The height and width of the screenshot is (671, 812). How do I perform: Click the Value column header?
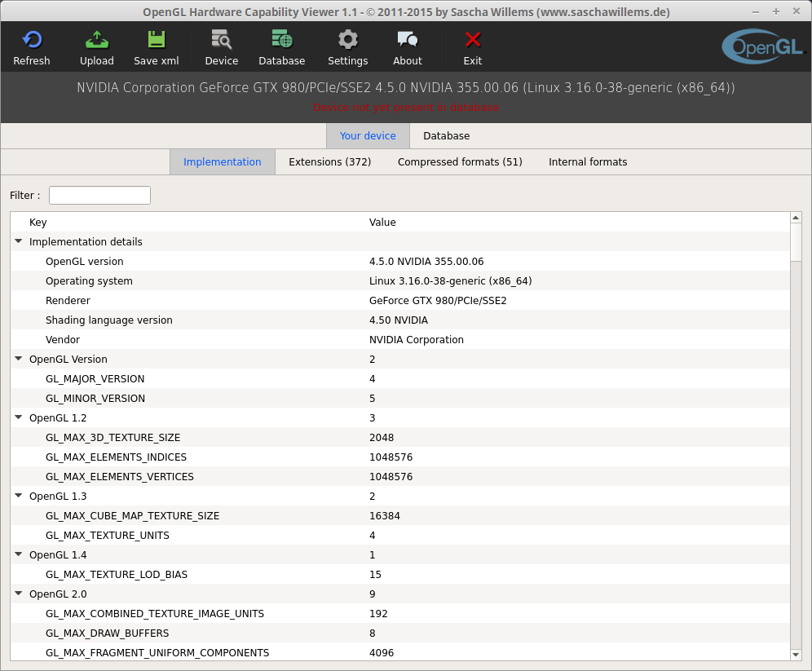[x=382, y=222]
